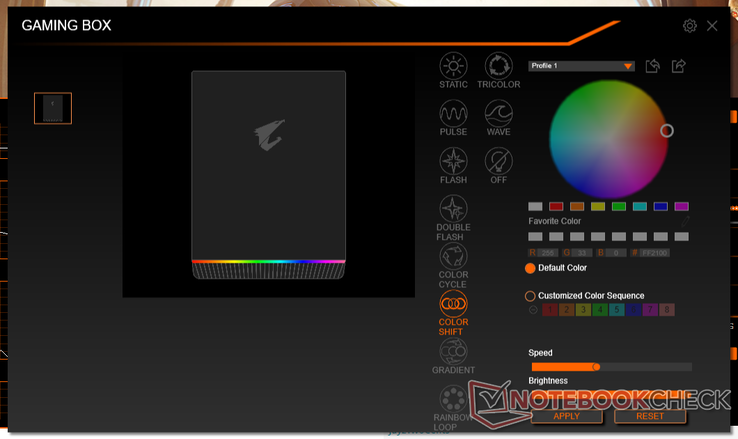
Task: Import profile using the import icon
Action: pos(652,66)
